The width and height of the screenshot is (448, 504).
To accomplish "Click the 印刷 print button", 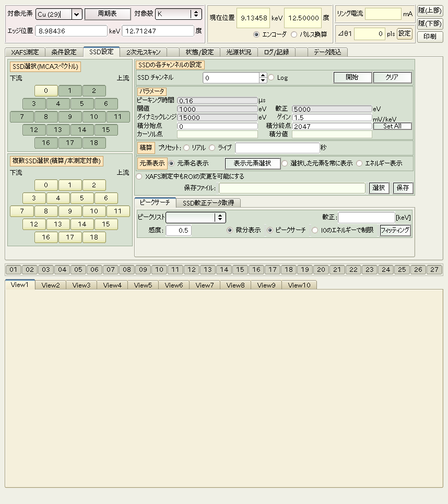I will 430,37.
